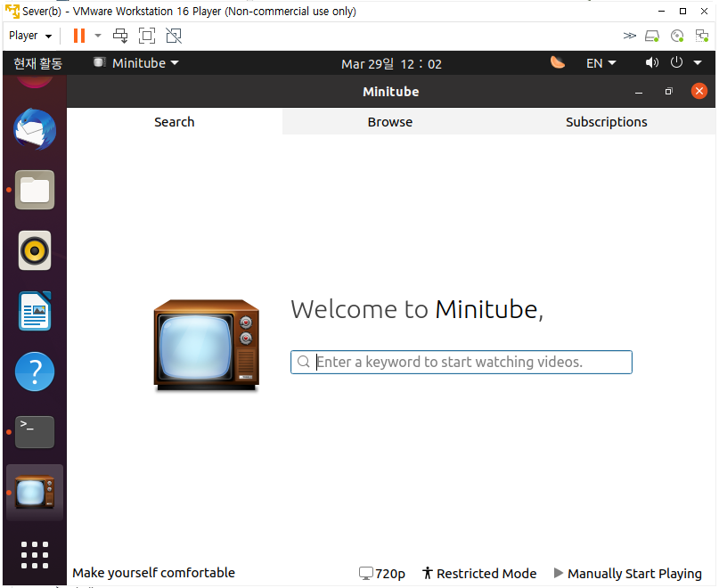This screenshot has width=719, height=588.
Task: Open the Files manager in the dock
Action: (x=35, y=190)
